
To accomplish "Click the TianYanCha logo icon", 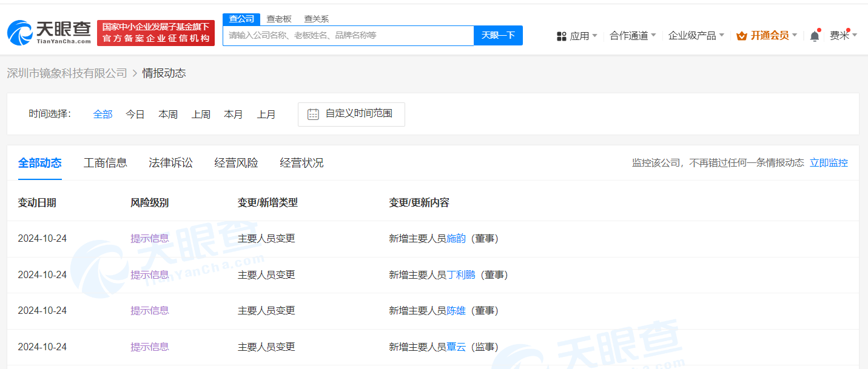I will (19, 33).
